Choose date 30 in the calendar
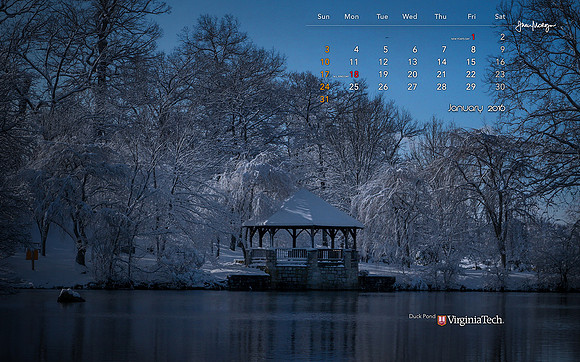The height and width of the screenshot is (362, 580). point(500,87)
